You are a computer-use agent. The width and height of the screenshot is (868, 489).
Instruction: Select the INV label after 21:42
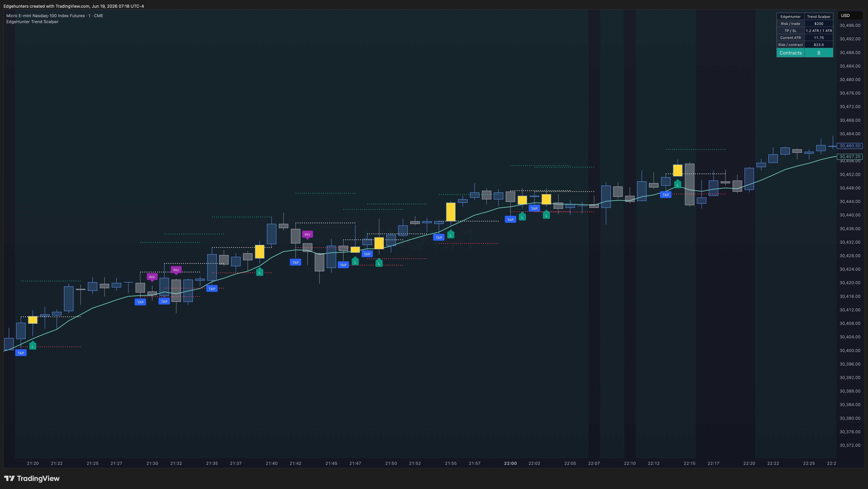pyautogui.click(x=307, y=235)
